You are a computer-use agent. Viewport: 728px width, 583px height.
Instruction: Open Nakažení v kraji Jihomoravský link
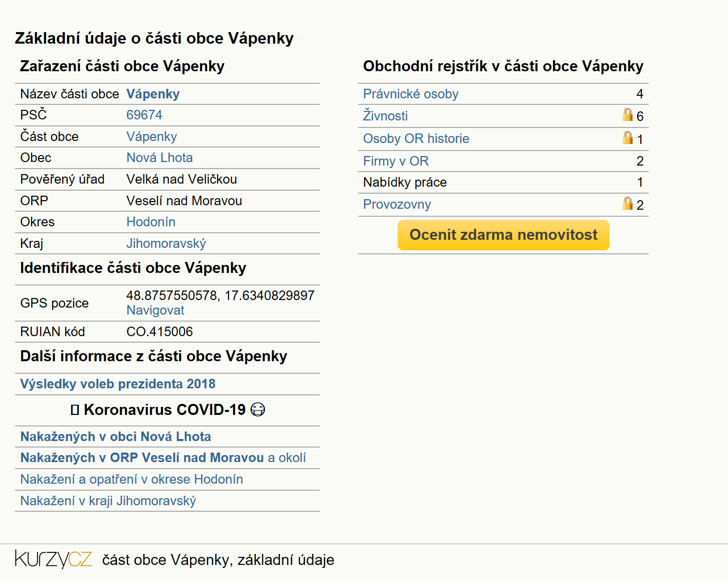(x=108, y=501)
